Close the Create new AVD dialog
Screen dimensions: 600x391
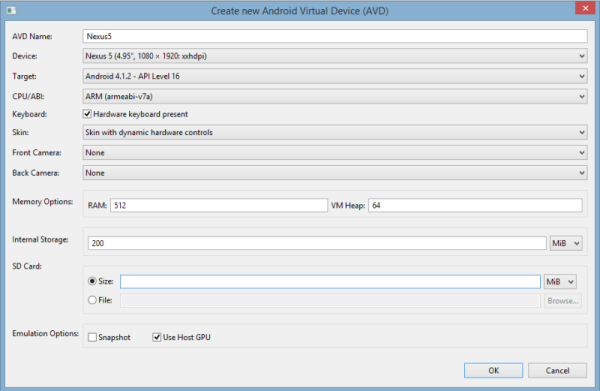(x=585, y=8)
